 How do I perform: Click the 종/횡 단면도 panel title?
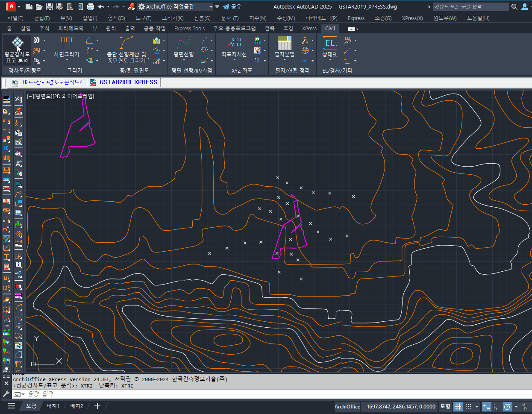pyautogui.click(x=134, y=70)
